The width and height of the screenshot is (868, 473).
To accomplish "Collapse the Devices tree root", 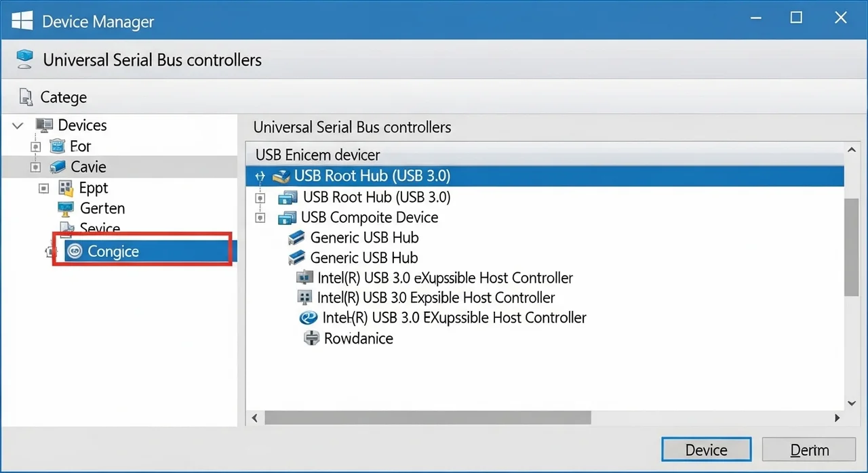I will (18, 125).
